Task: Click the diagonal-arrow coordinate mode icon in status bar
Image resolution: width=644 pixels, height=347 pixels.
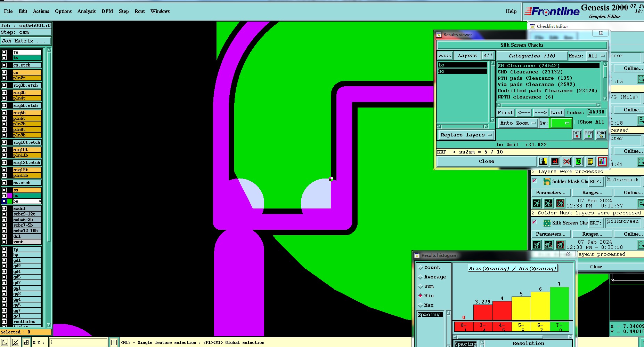Action: (x=5, y=342)
